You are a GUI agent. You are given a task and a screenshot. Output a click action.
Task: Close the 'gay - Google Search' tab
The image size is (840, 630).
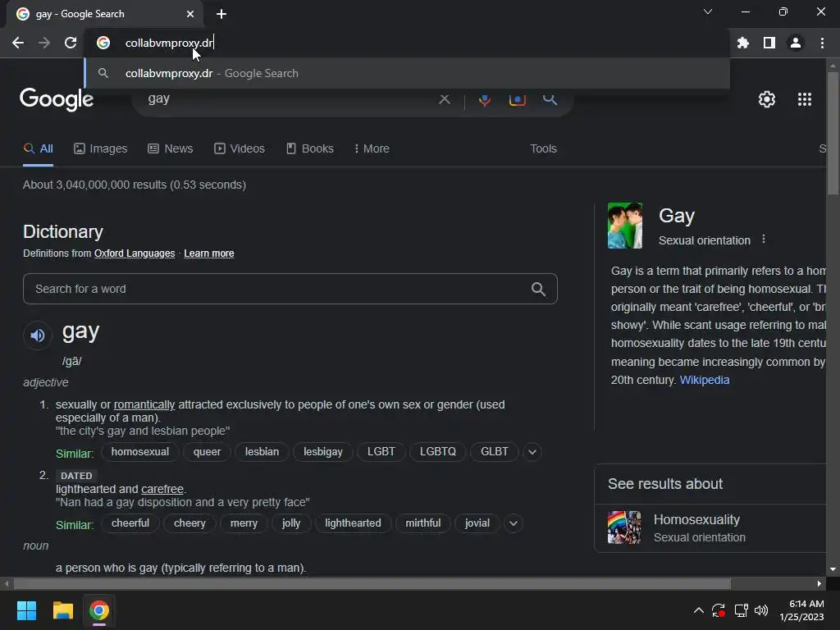[x=190, y=14]
